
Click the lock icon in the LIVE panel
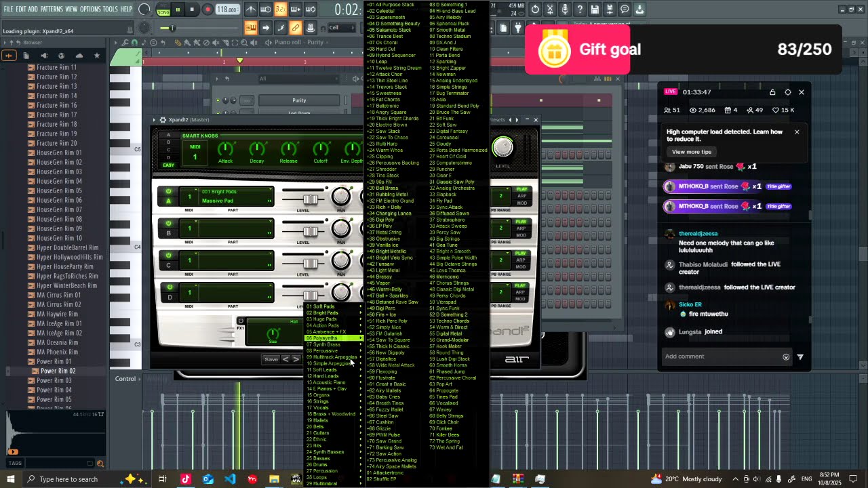(x=772, y=92)
